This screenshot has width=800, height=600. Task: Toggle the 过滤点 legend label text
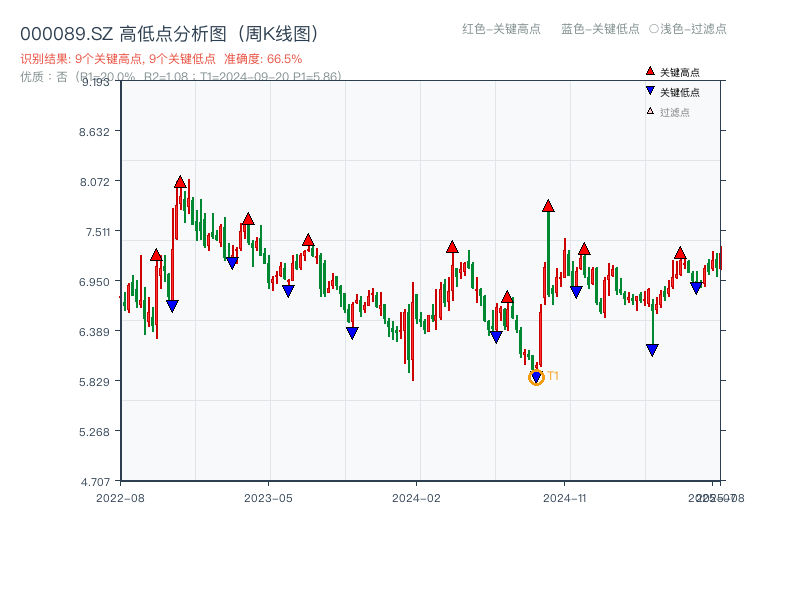pos(675,112)
